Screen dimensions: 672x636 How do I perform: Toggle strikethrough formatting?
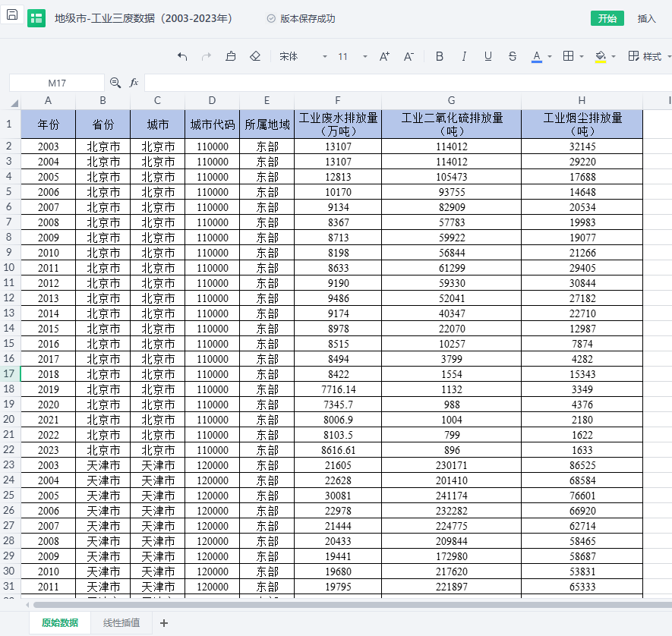pyautogui.click(x=512, y=56)
